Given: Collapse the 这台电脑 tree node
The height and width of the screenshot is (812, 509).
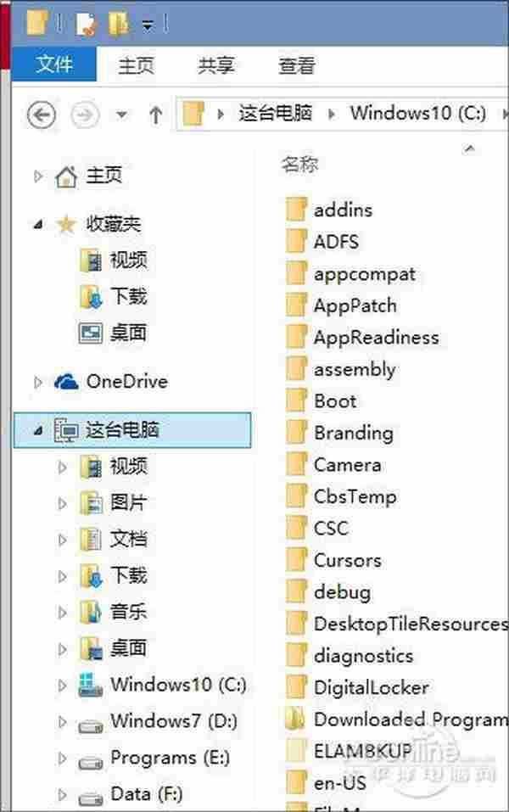Looking at the screenshot, I should [37, 430].
